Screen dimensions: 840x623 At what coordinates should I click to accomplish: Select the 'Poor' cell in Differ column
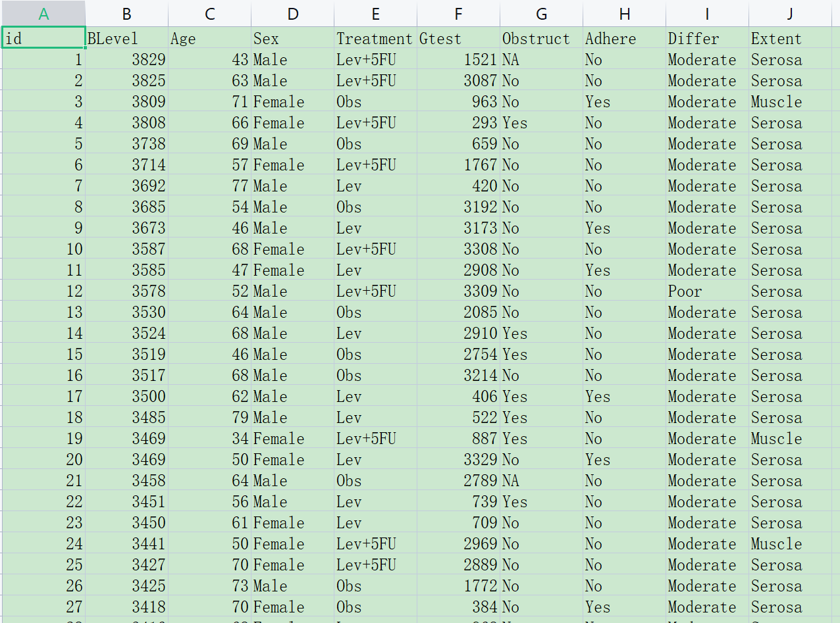click(x=707, y=291)
